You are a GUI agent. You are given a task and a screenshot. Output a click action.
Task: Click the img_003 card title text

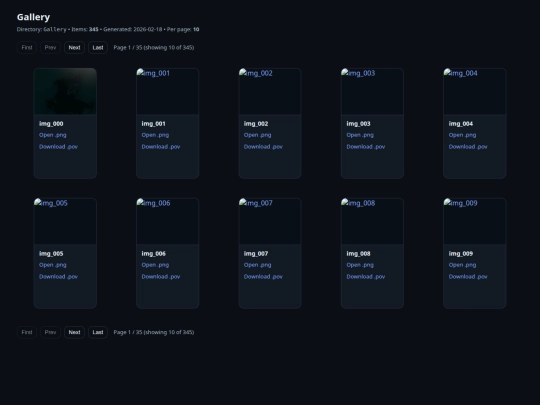click(x=359, y=124)
